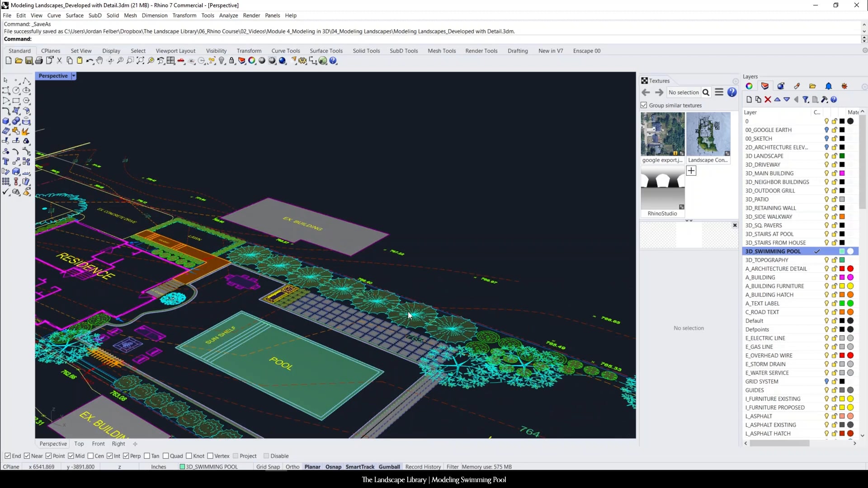Click the Undo icon on the toolbar
This screenshot has height=488, width=868.
click(90, 61)
